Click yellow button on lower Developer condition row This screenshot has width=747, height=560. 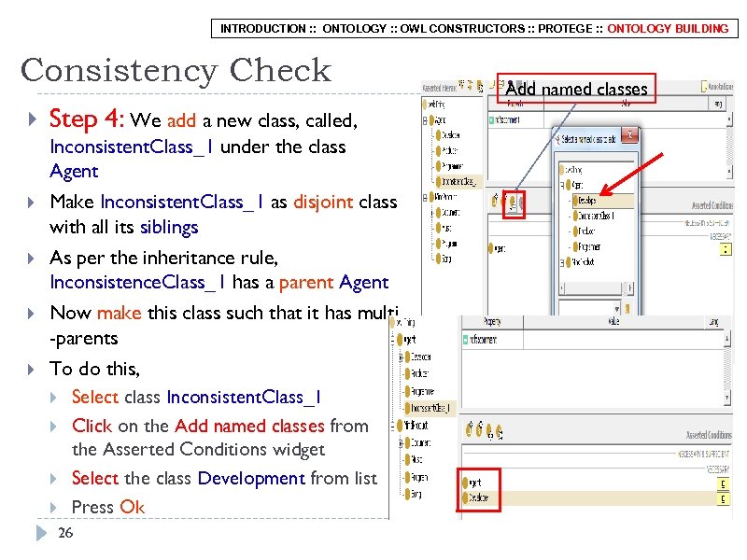point(723,499)
